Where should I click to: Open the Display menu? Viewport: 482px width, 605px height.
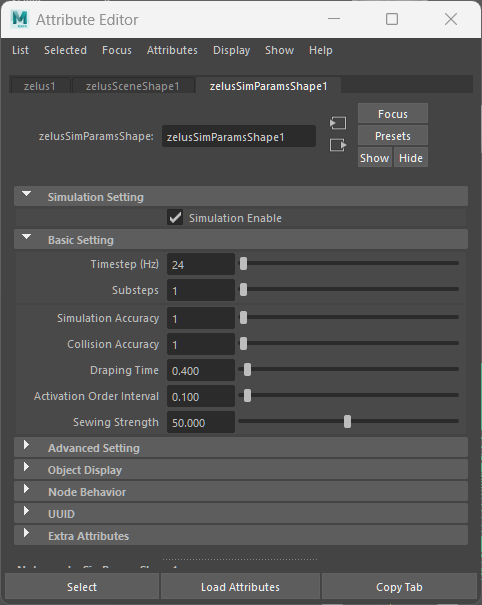point(232,50)
